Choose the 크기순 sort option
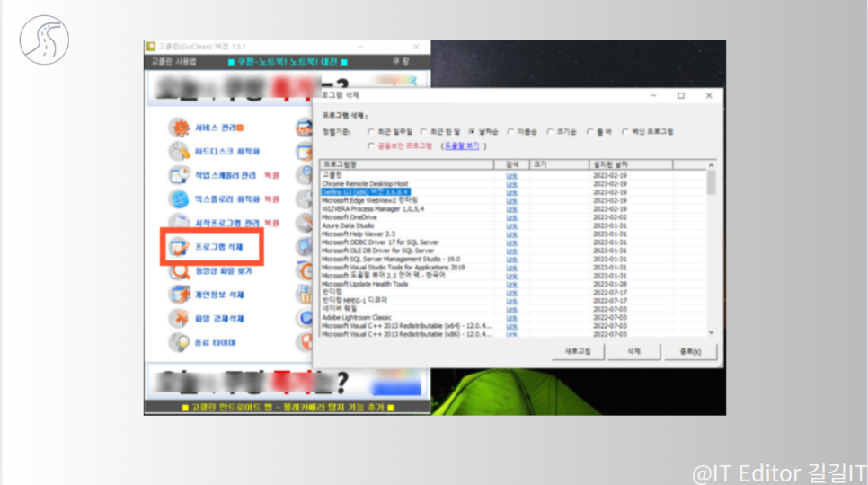The width and height of the screenshot is (868, 485). (x=550, y=132)
